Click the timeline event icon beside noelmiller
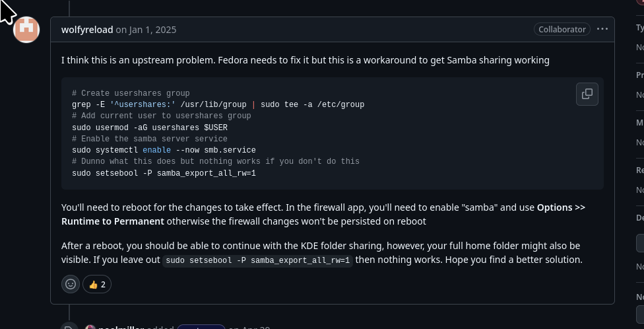Viewport: 644px width, 329px height. tap(69, 327)
